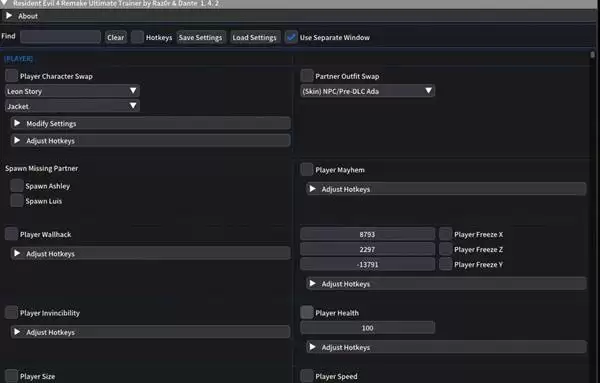
Task: Check the Spawn Ashley option
Action: coord(17,186)
